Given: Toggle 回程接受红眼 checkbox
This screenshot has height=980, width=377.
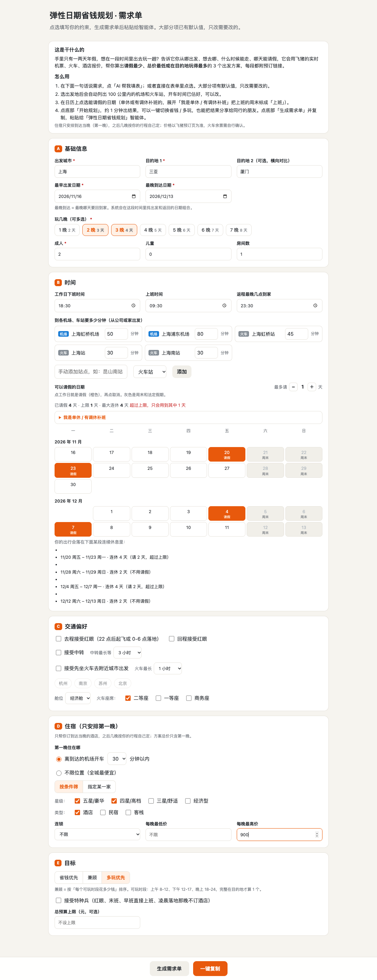Looking at the screenshot, I should pyautogui.click(x=172, y=639).
